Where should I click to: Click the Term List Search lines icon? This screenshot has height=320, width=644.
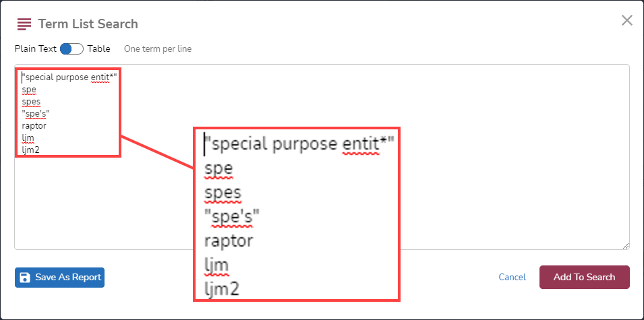coord(24,24)
